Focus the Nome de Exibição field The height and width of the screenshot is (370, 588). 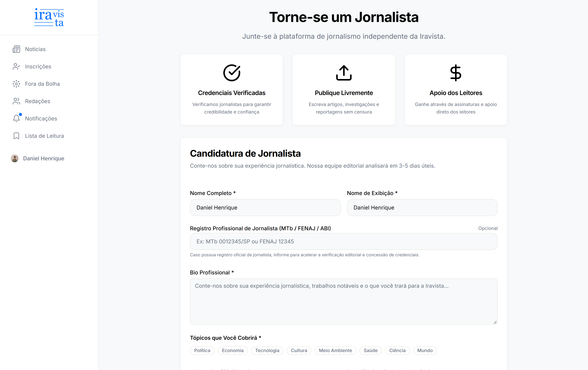pos(422,208)
